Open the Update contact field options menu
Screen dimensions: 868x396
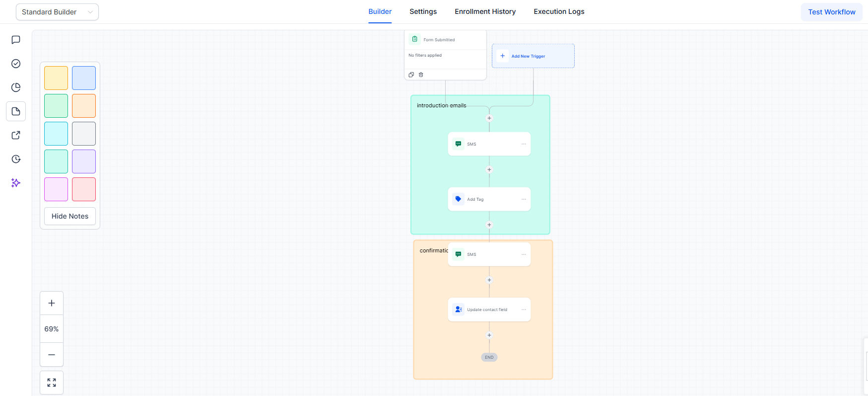click(x=524, y=310)
